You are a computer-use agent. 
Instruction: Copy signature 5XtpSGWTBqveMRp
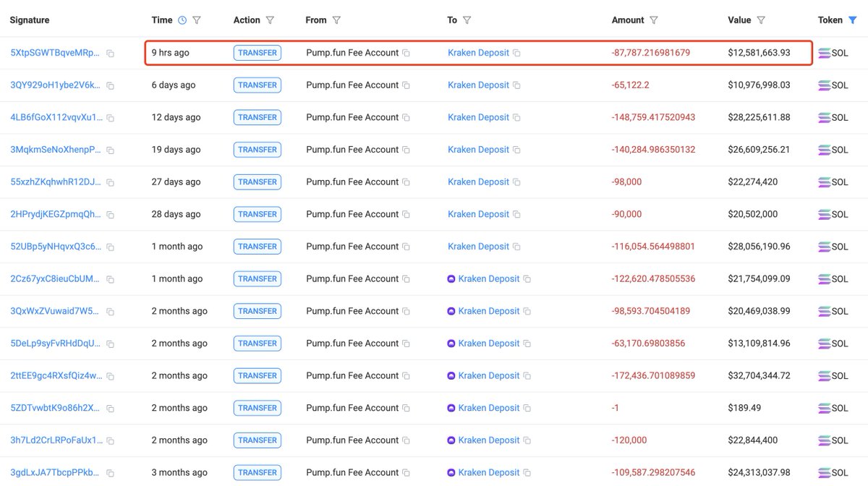click(x=111, y=54)
